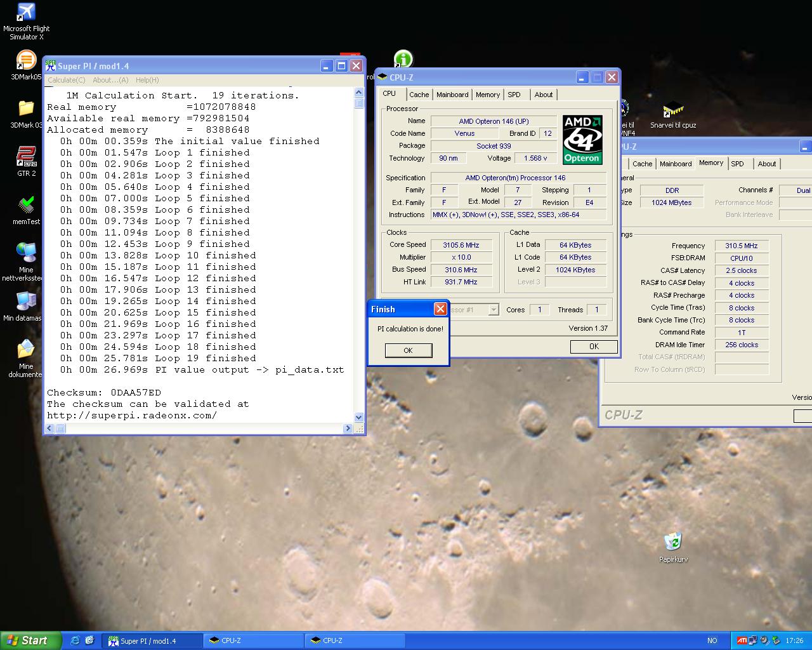Click the green info icon behind CPU-Z
Image resolution: width=812 pixels, height=650 pixels.
point(403,59)
